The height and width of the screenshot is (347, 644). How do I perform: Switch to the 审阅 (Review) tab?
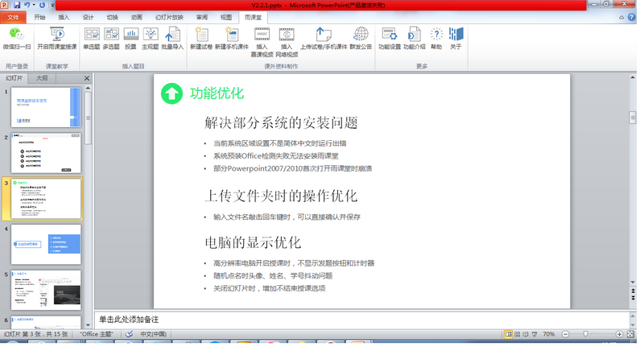tap(202, 17)
